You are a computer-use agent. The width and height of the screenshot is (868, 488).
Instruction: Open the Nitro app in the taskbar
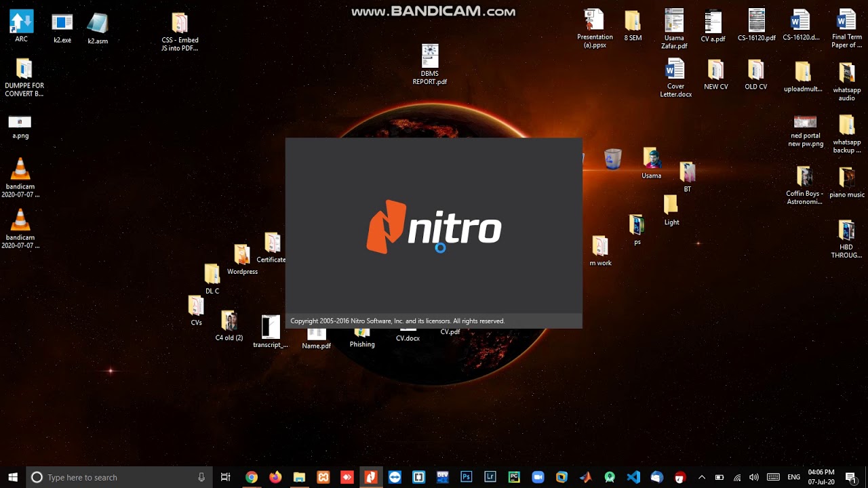pyautogui.click(x=370, y=477)
